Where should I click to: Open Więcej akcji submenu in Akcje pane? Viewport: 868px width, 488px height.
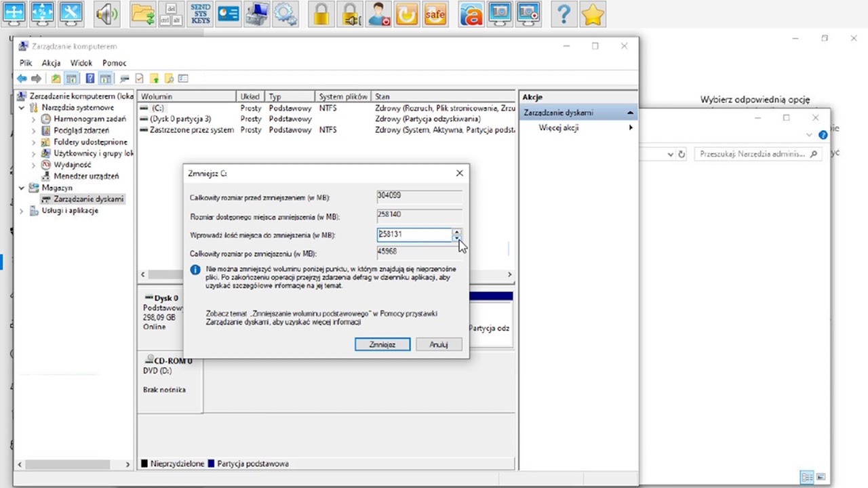click(x=577, y=127)
